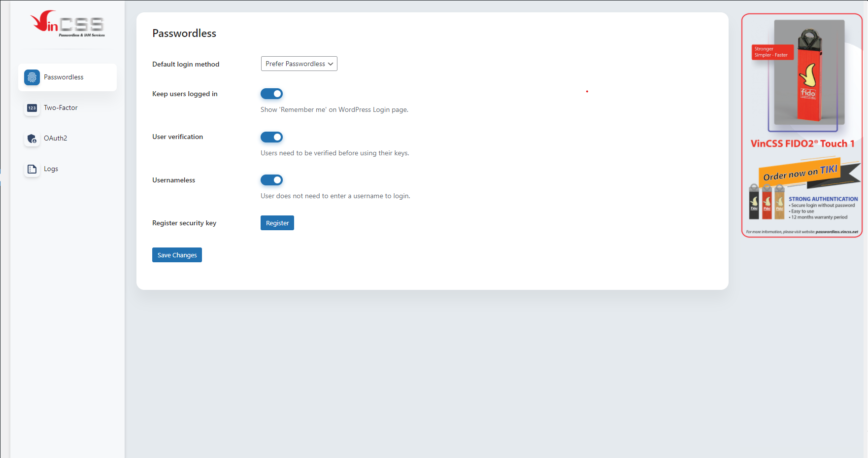Open the OAuth2 settings section
868x458 pixels.
click(56, 138)
